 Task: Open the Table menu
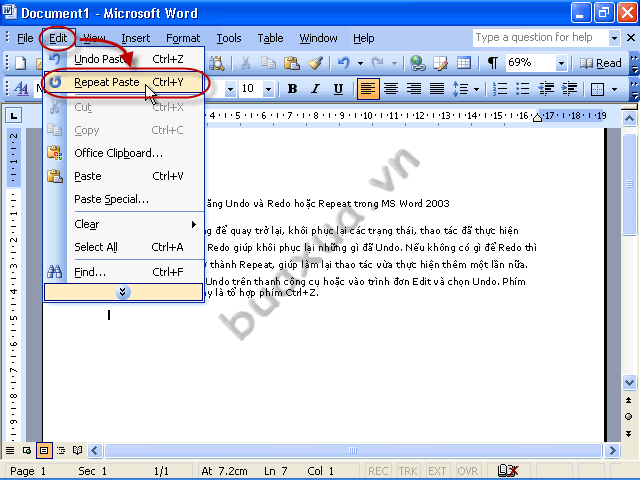[x=270, y=38]
